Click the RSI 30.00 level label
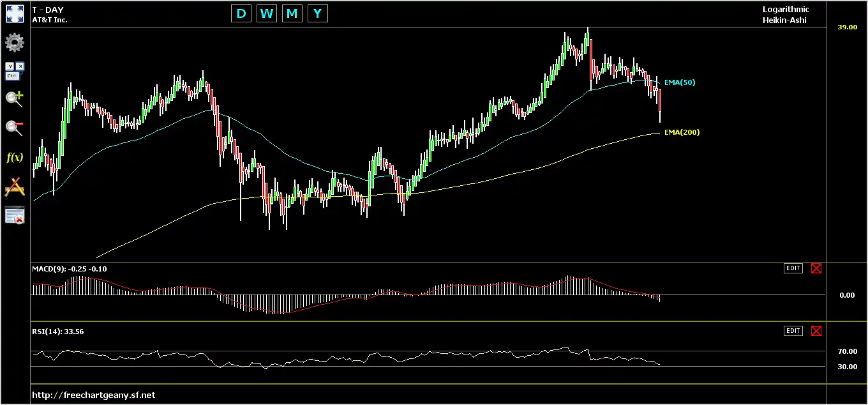Viewport: 868px width, 405px height. [x=847, y=367]
